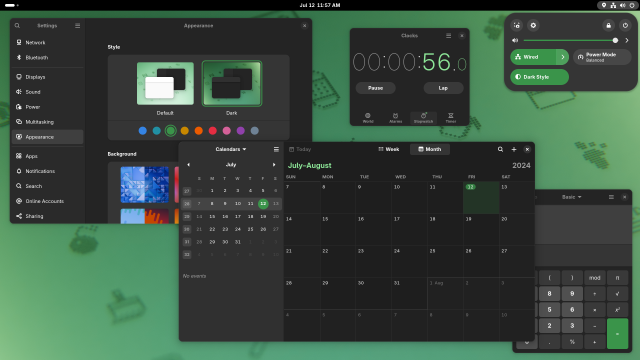Mute volume via speaker icon
Screen dimensions: 640x360
click(x=515, y=40)
